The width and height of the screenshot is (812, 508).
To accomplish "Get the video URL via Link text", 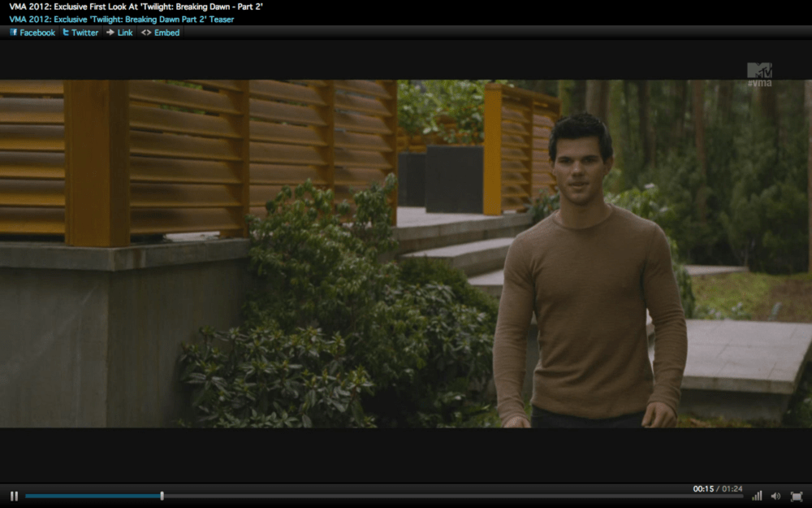I will coord(125,33).
